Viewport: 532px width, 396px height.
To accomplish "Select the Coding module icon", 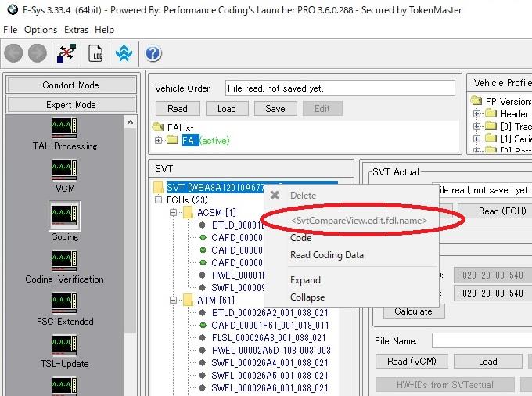I will click(64, 216).
